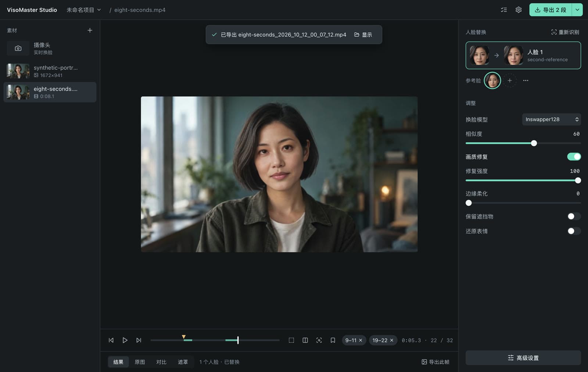
Task: Expand the export options arrow
Action: coord(577,10)
